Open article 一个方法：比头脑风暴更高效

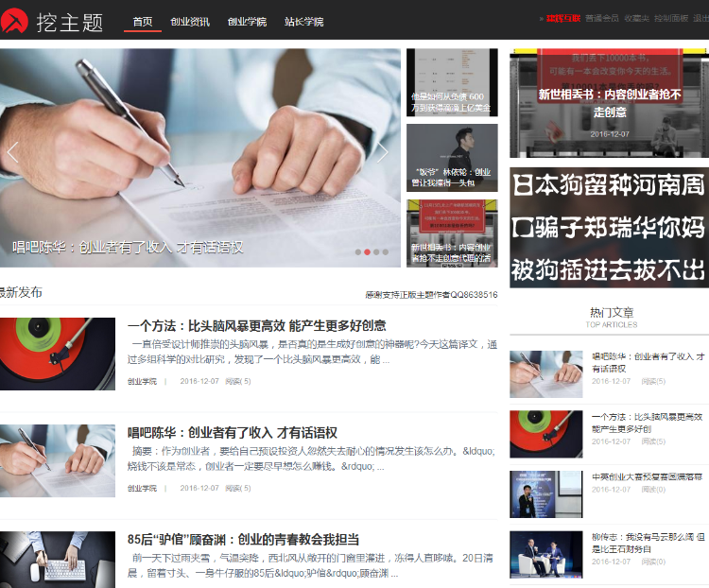pyautogui.click(x=256, y=325)
